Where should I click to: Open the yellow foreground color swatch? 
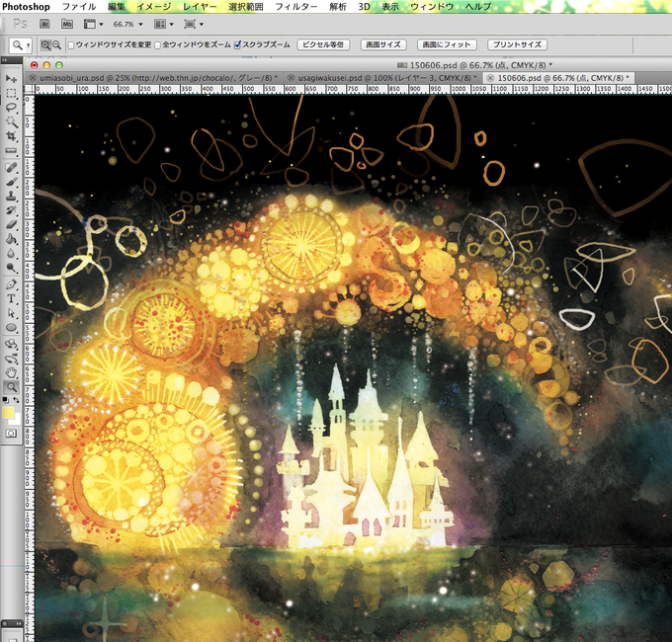[8, 412]
